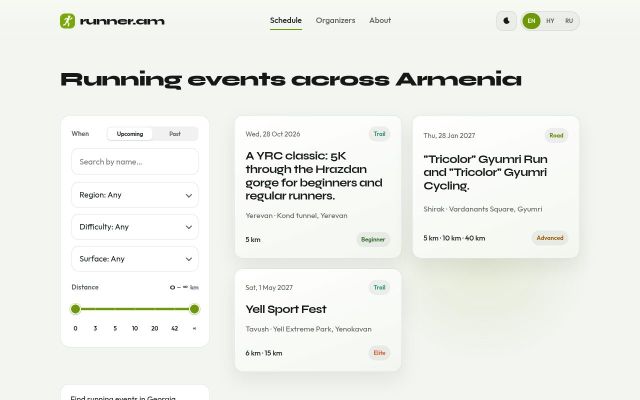Open the Region: Any dropdown

[x=135, y=195]
